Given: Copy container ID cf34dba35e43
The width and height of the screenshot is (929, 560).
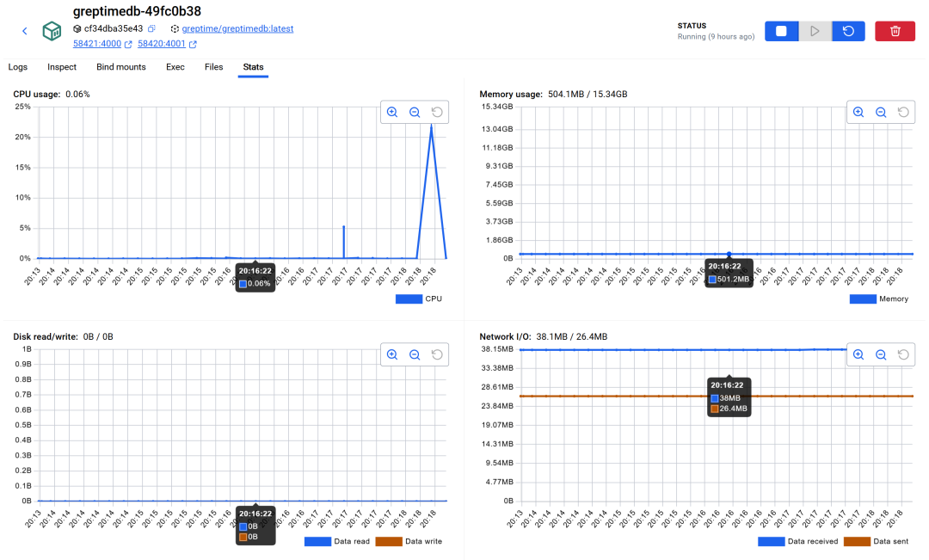Looking at the screenshot, I should click(x=151, y=28).
